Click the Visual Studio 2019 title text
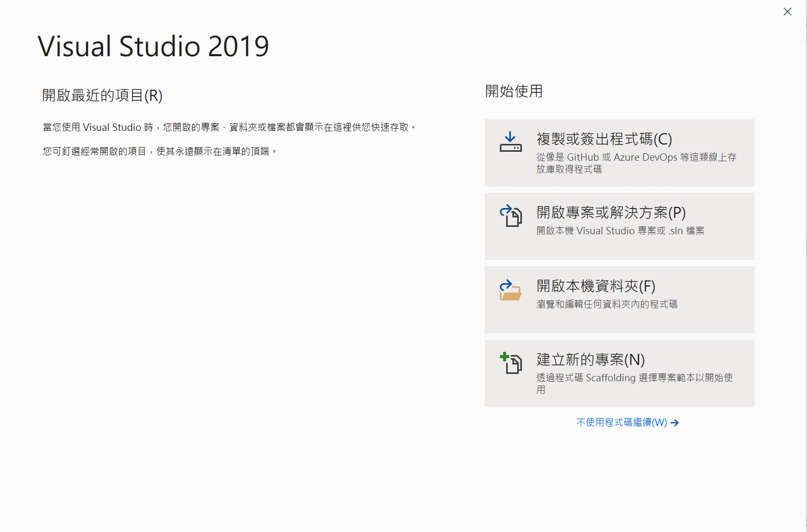The image size is (807, 532). (x=153, y=47)
